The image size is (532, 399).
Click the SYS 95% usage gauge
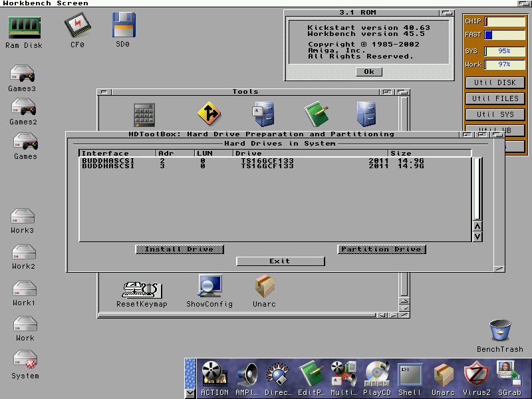(x=505, y=51)
